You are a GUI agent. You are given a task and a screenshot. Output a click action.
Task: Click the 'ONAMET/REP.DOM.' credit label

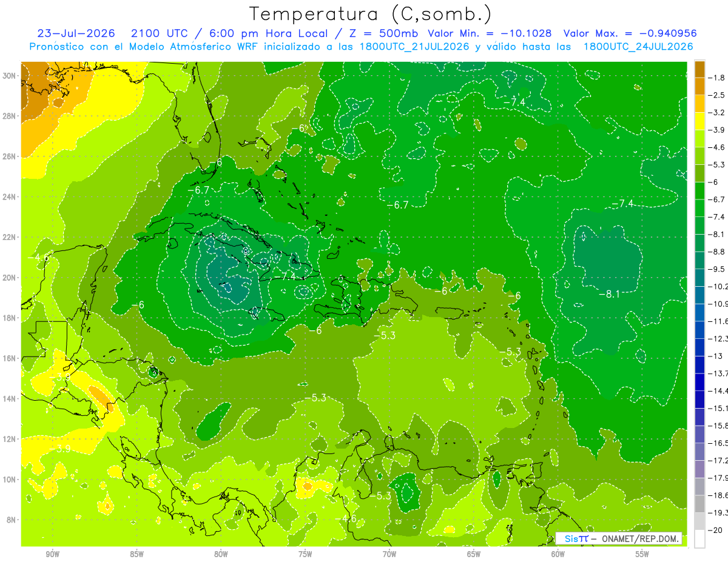click(639, 538)
